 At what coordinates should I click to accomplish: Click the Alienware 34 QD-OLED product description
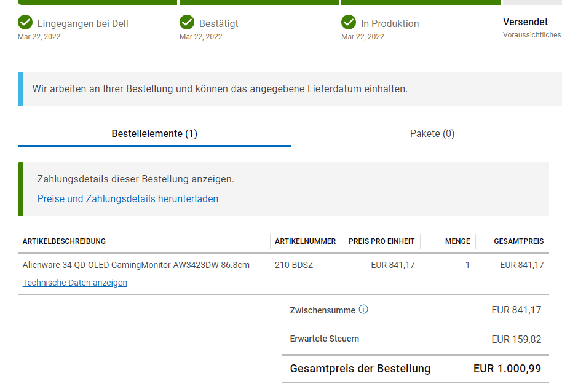pos(136,265)
